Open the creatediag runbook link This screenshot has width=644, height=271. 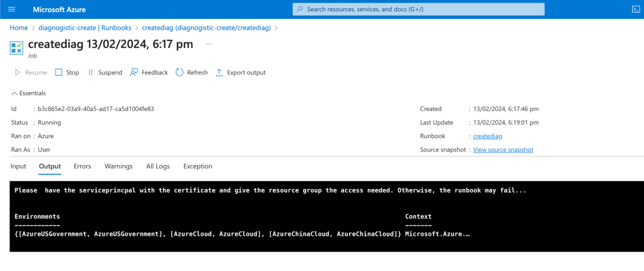click(x=488, y=136)
